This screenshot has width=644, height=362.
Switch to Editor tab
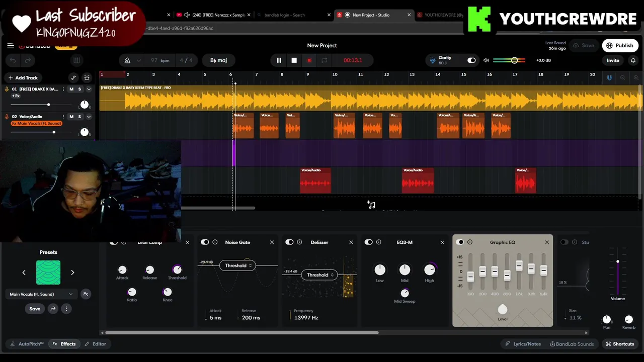point(95,344)
